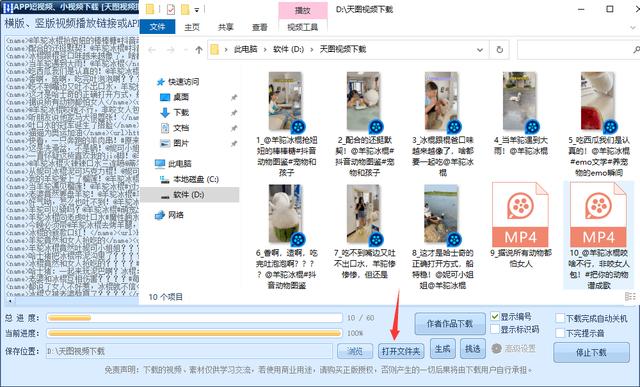Screen dimensions: 640x387
Task: Select MP4 file 10_@羊驼冰棍咬啥不行
Action: click(598, 236)
